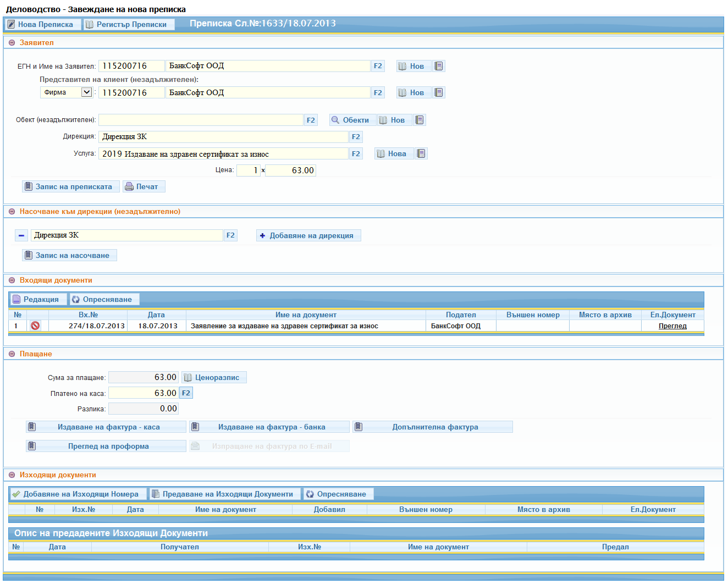The image size is (728, 584).
Task: Open the Преглед link for the document
Action: click(x=672, y=326)
